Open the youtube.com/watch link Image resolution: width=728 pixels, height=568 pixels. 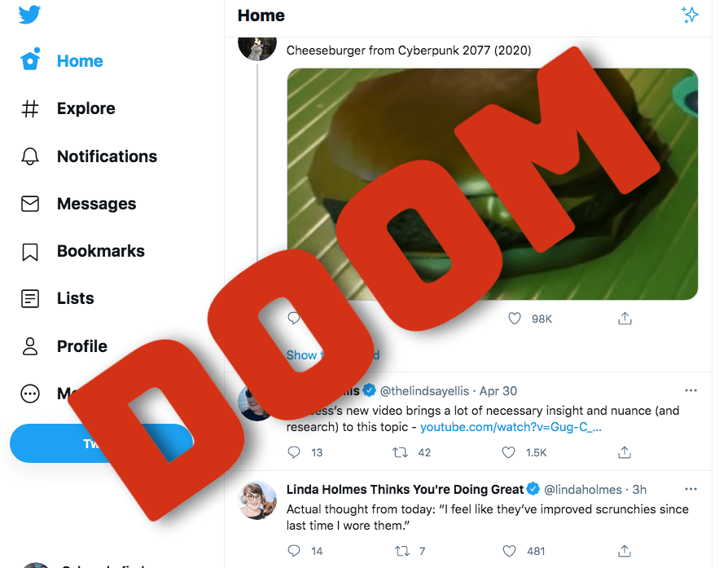(x=511, y=427)
